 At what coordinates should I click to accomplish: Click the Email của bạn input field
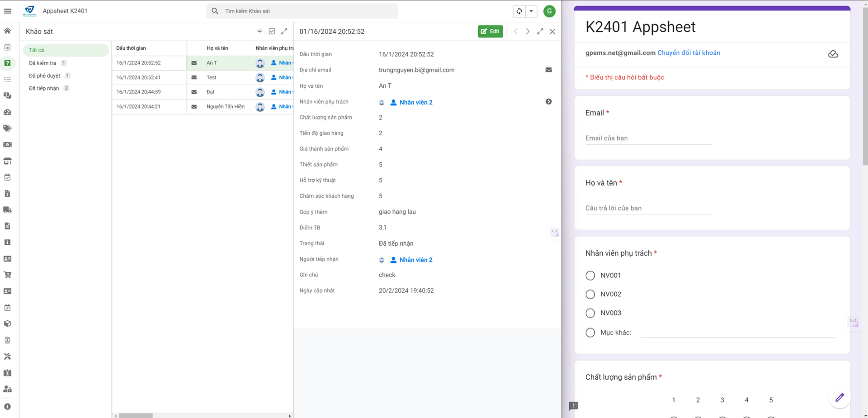648,138
